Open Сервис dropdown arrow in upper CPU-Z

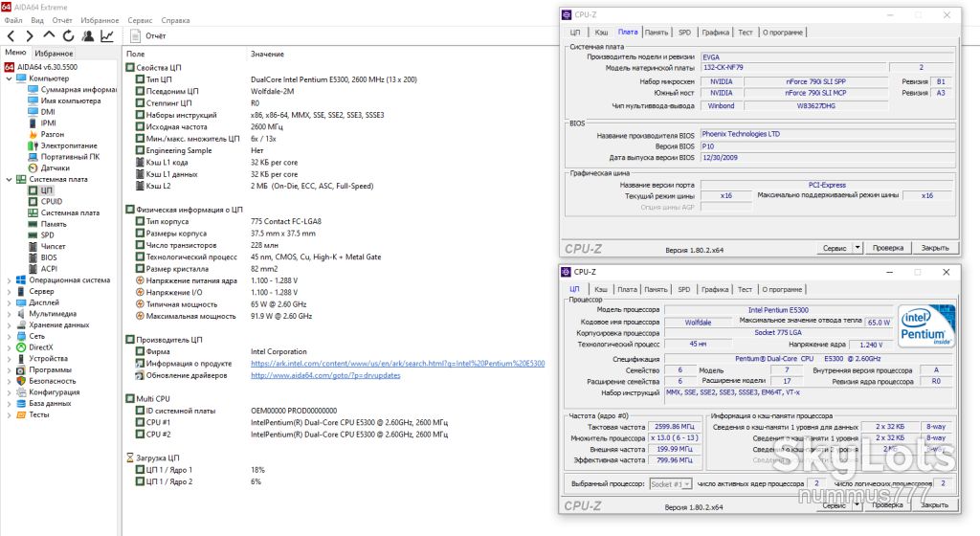tap(857, 248)
